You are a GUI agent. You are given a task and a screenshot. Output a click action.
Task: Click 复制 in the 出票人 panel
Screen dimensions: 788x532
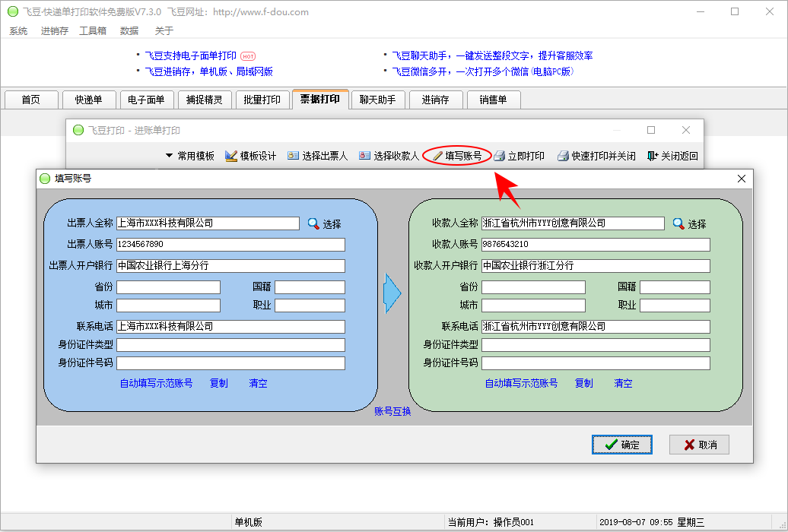pyautogui.click(x=218, y=383)
